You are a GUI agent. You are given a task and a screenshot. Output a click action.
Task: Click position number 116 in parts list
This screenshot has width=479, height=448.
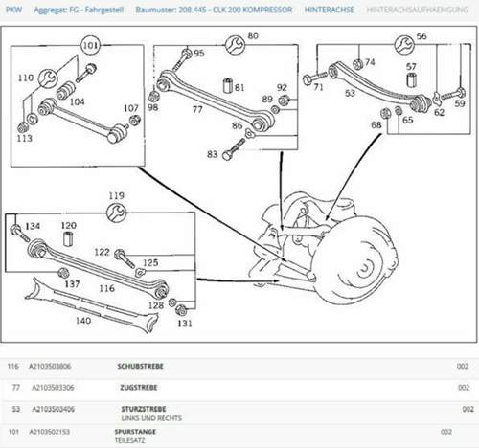tap(12, 366)
